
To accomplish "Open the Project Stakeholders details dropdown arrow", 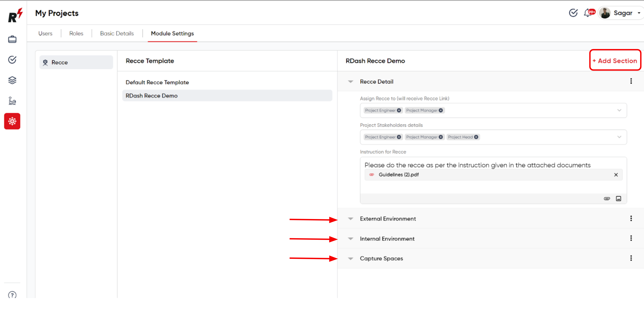I will pos(619,137).
